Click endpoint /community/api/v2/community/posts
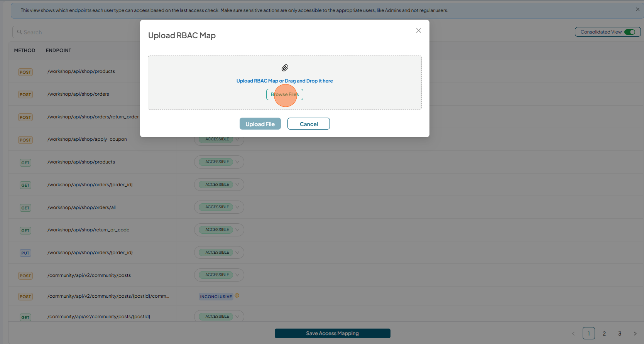Image resolution: width=644 pixels, height=344 pixels. pos(89,275)
